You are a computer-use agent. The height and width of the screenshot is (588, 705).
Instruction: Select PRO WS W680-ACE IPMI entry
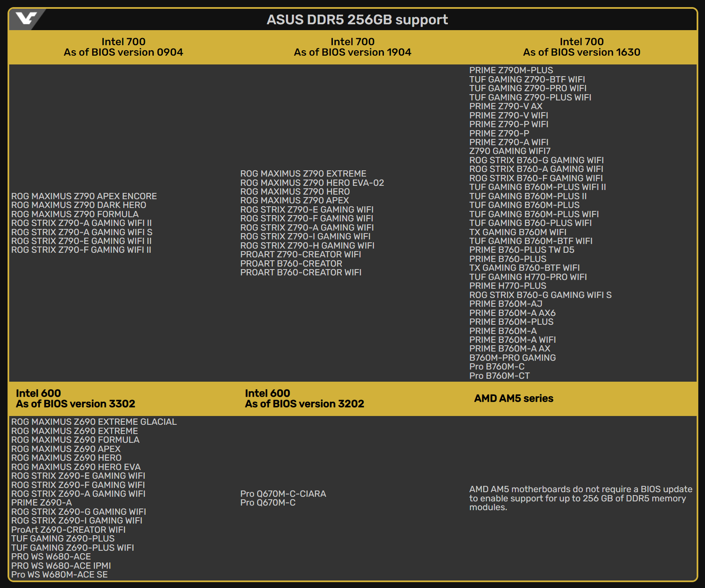[61, 566]
